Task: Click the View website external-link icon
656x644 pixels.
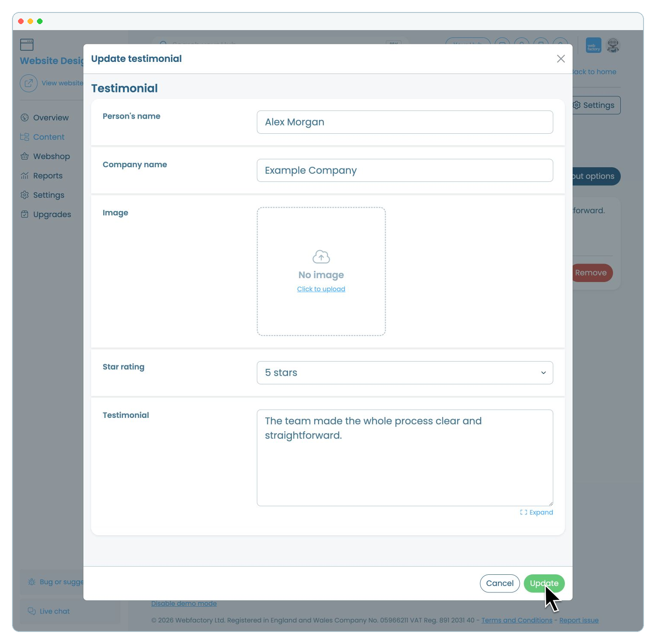Action: (x=28, y=83)
